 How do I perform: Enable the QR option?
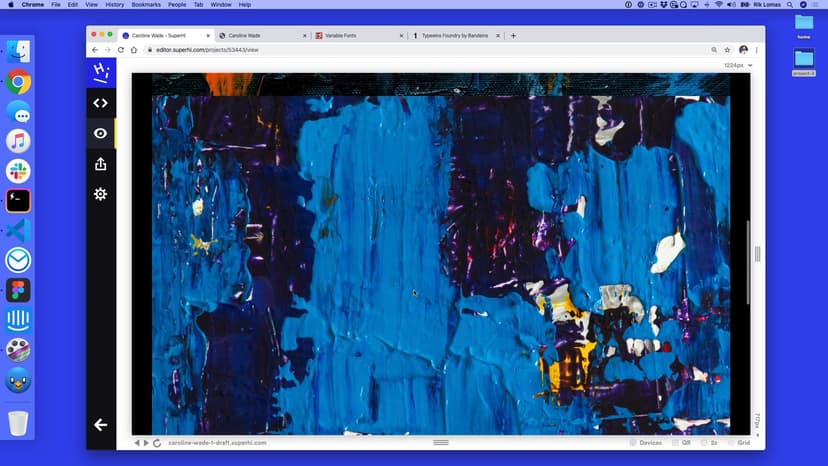(674, 442)
